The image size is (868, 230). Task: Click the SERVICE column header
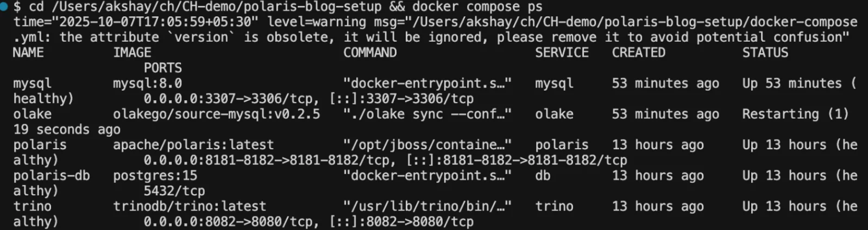click(562, 53)
